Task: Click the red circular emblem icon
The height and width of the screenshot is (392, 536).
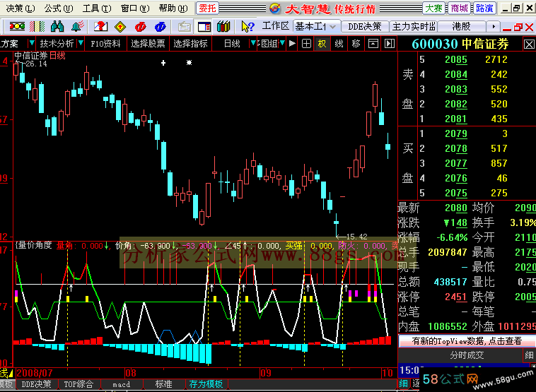Action: [140, 26]
